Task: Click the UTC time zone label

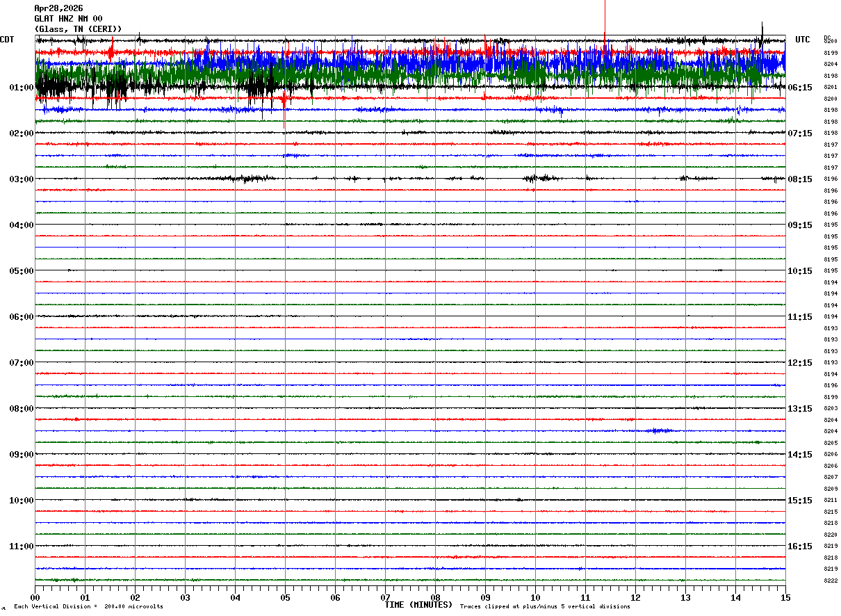Action: point(803,40)
